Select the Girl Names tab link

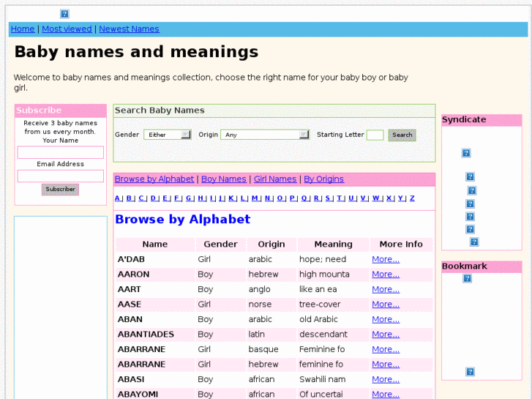pyautogui.click(x=275, y=179)
